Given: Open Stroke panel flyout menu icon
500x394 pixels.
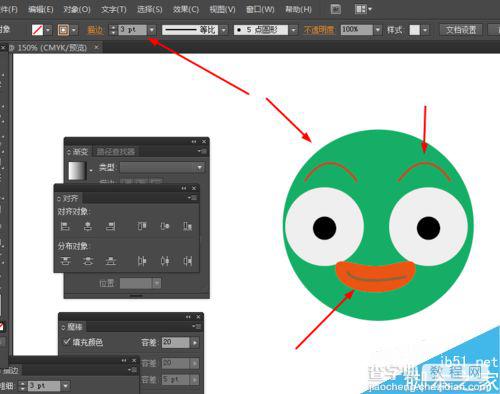Looking at the screenshot, I should point(133,370).
